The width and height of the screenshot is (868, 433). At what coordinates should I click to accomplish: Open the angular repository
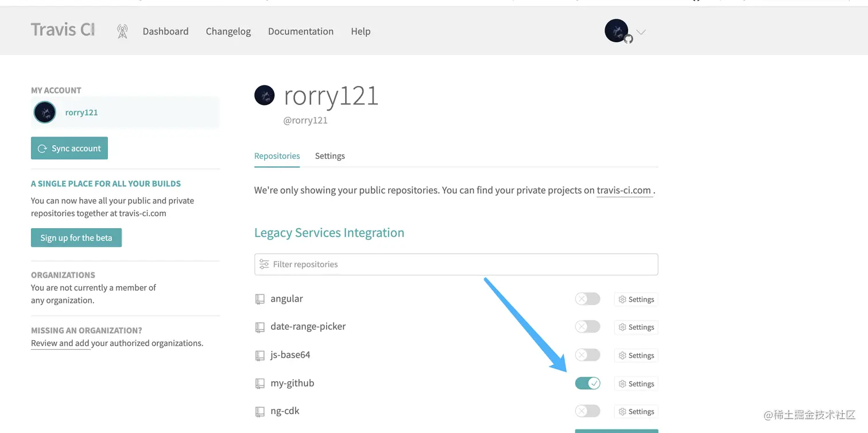tap(286, 299)
